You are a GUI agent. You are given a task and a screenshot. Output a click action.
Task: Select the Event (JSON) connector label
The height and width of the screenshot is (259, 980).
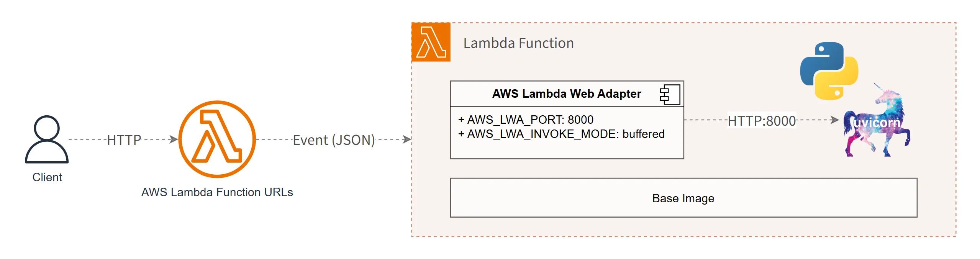(x=334, y=140)
